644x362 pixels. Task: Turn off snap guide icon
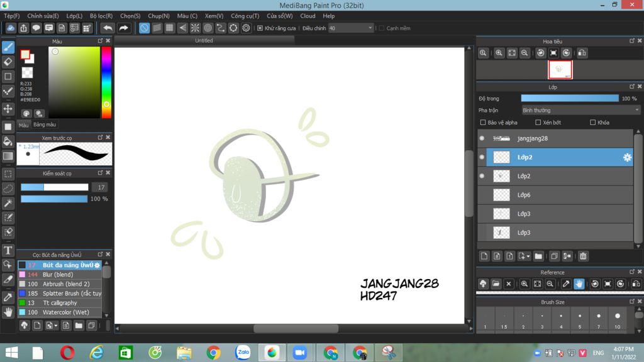coord(144,28)
